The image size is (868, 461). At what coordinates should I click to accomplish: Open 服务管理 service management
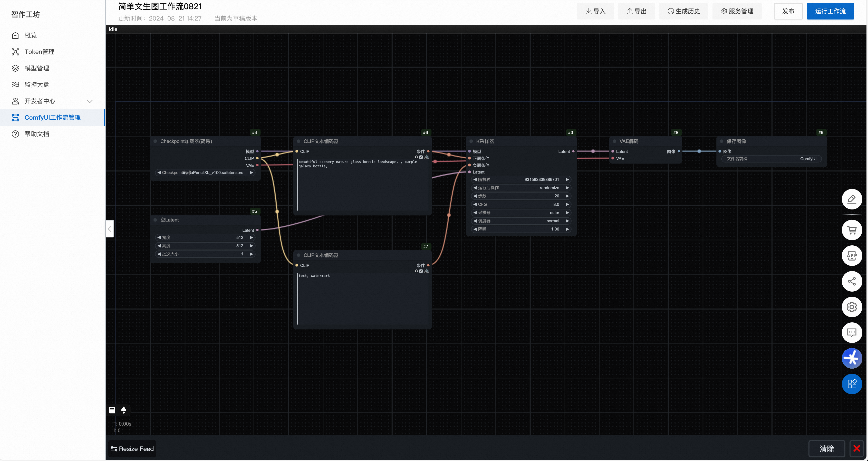(737, 11)
